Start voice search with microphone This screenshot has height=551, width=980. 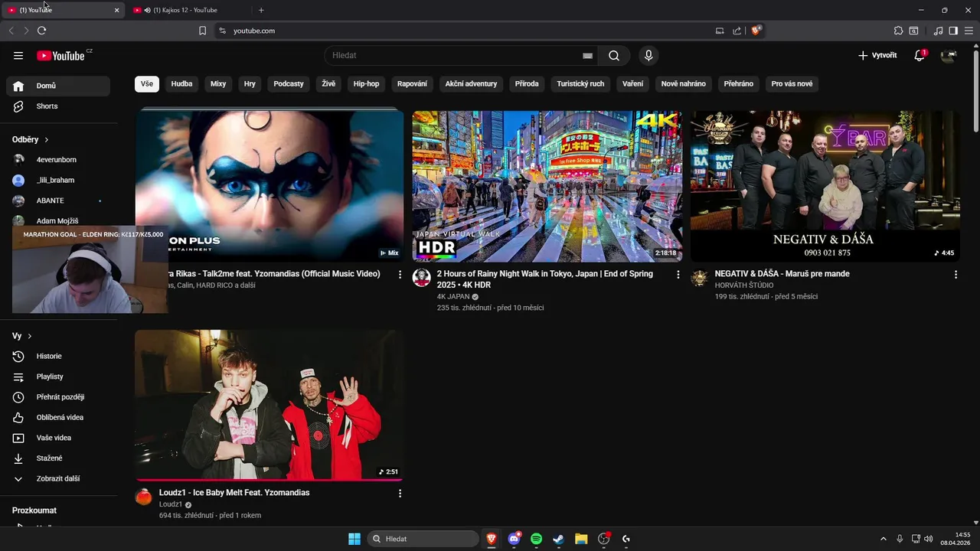pos(648,55)
